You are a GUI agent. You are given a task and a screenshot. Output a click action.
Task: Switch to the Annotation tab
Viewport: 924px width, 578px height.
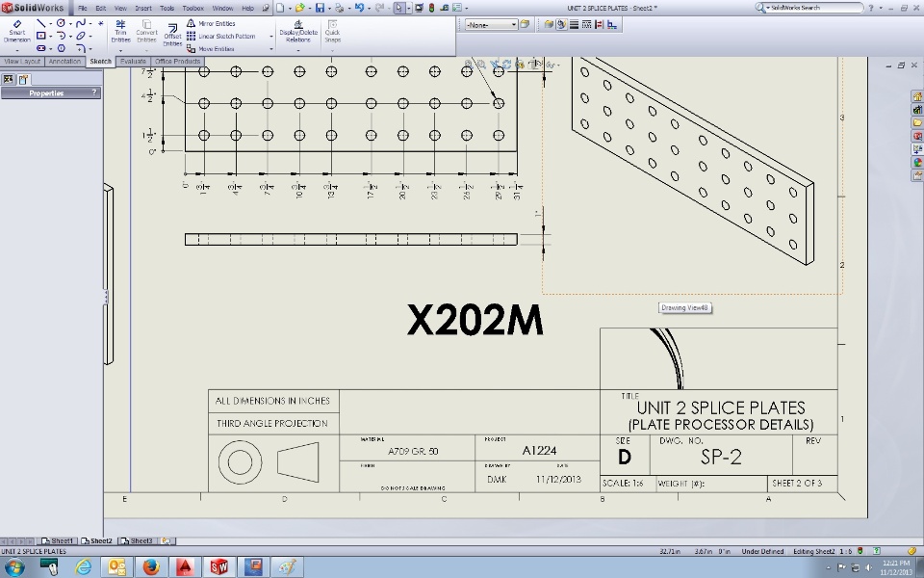pyautogui.click(x=64, y=62)
